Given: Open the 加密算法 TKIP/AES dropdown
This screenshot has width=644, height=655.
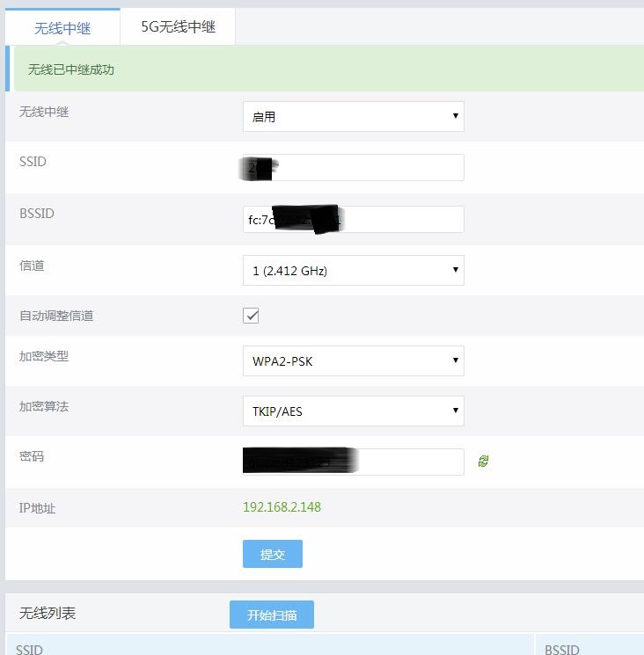Looking at the screenshot, I should (x=353, y=411).
